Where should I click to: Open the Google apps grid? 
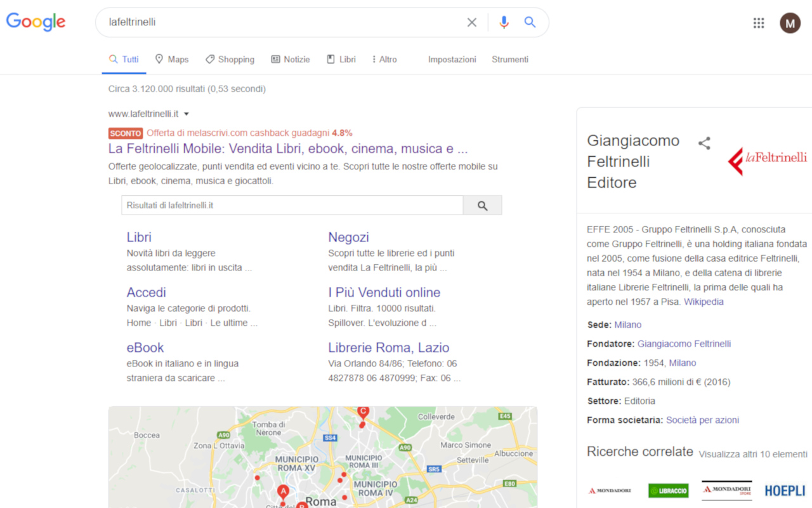point(759,23)
